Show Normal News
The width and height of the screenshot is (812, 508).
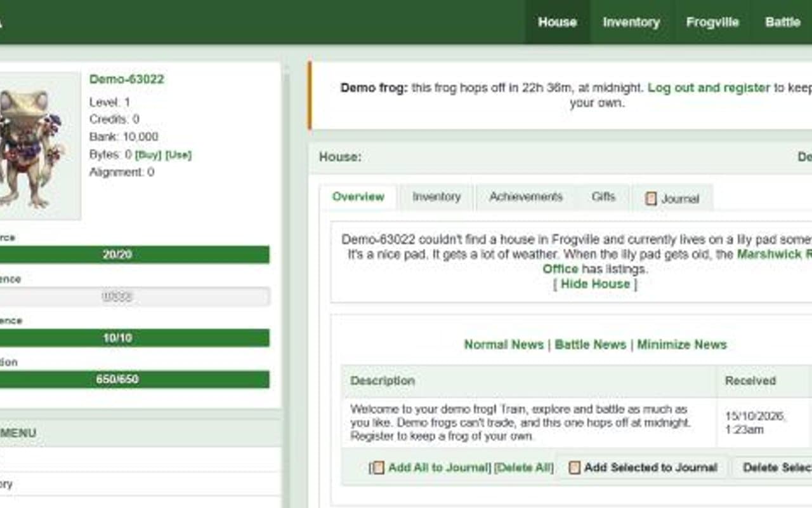504,345
